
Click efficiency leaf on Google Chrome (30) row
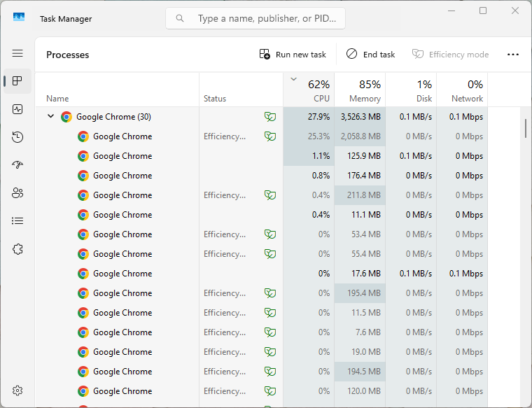tap(270, 117)
